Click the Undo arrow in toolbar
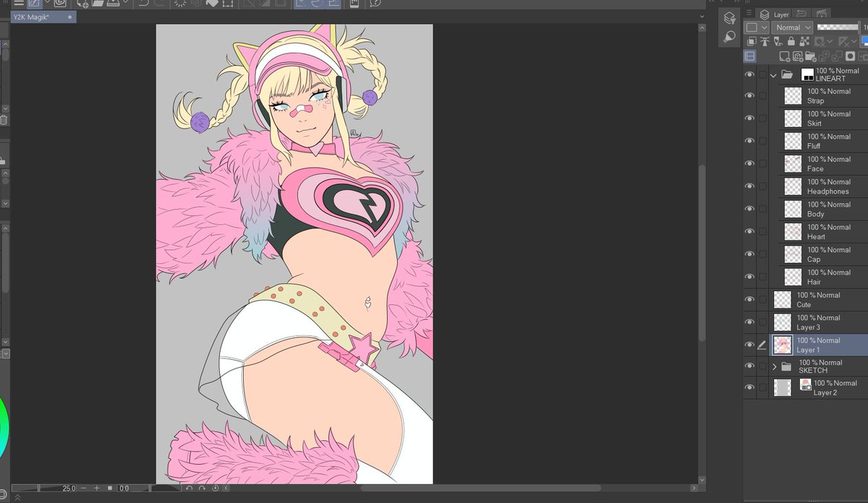 pos(144,4)
